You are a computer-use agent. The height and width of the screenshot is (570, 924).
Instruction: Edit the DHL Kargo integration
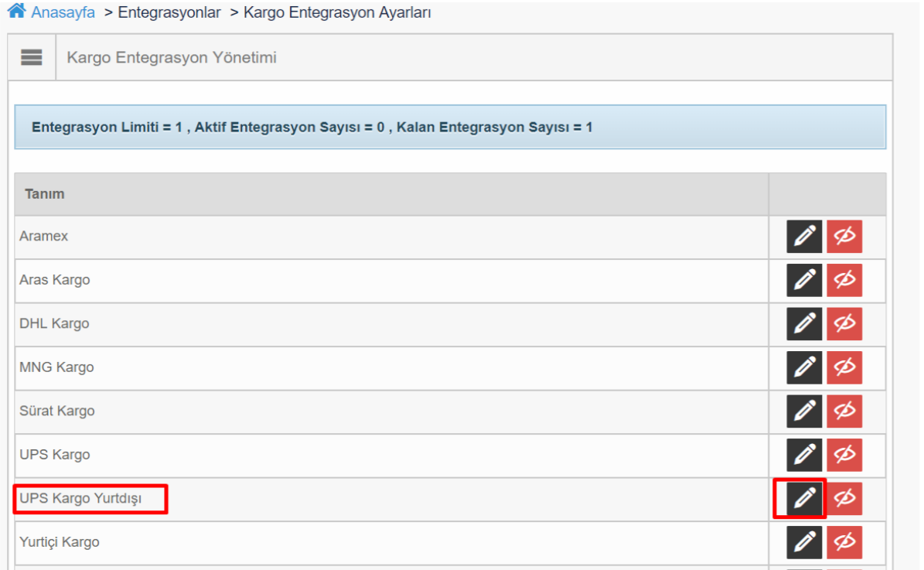click(x=804, y=323)
